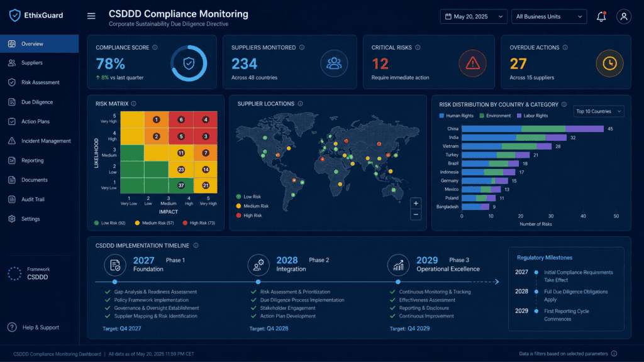Click the Risk Matrix info icon

[x=133, y=104]
